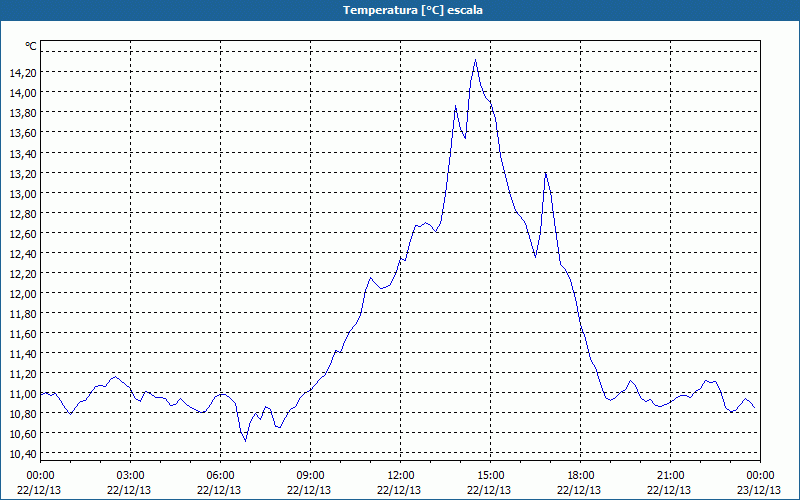Click the 13,20 y-axis label
This screenshot has height=500, width=800.
[23, 173]
